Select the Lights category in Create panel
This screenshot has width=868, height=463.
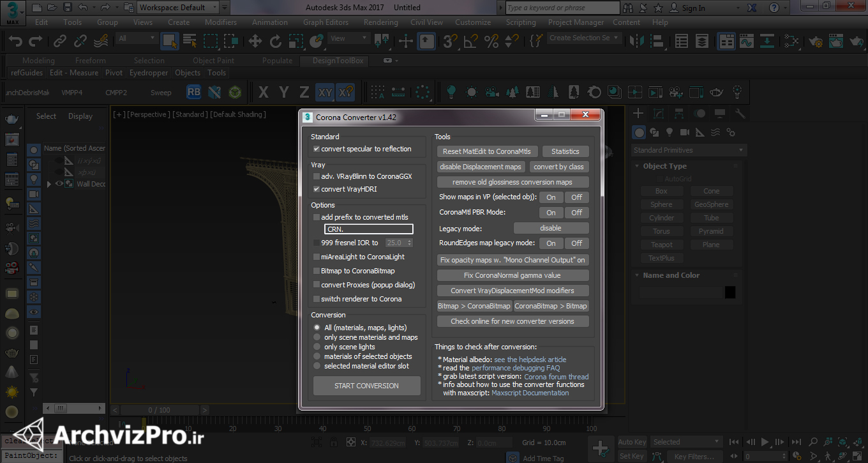670,132
